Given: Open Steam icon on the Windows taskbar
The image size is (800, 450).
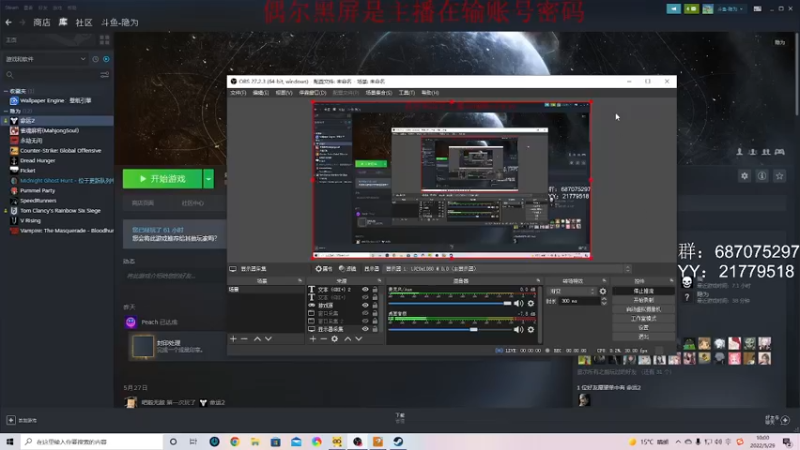Looking at the screenshot, I should click(x=398, y=442).
